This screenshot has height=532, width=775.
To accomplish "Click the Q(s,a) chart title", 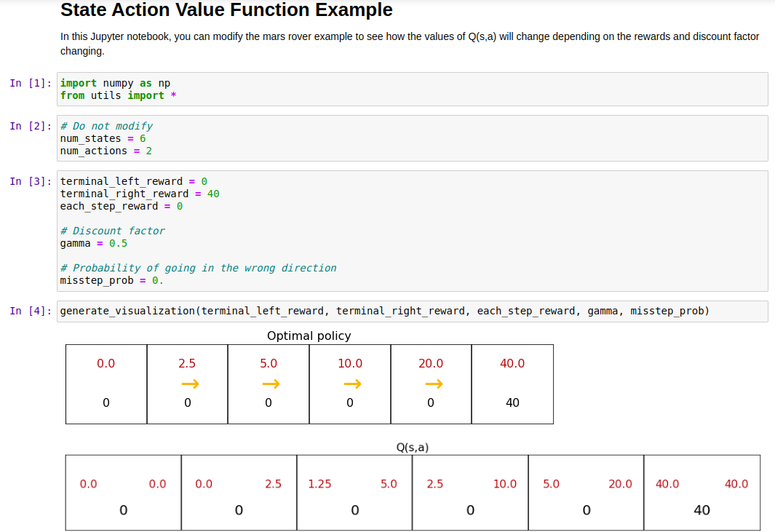I will point(413,448).
